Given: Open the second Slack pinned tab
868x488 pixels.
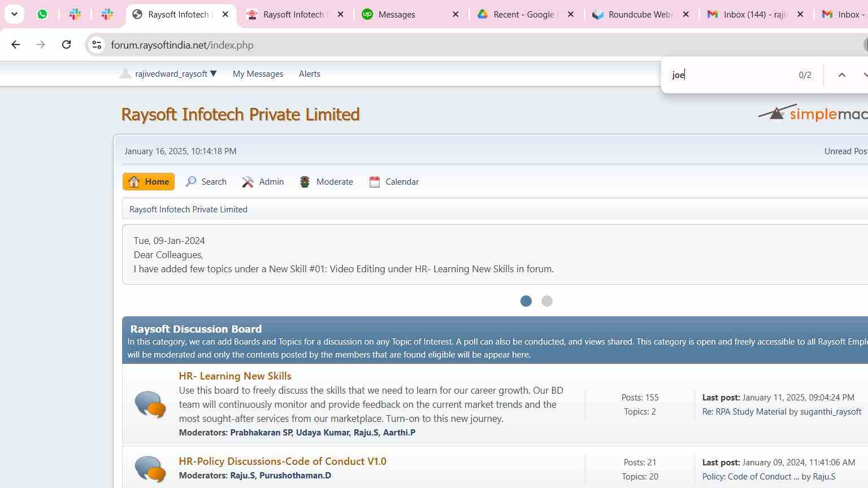Looking at the screenshot, I should [x=107, y=14].
